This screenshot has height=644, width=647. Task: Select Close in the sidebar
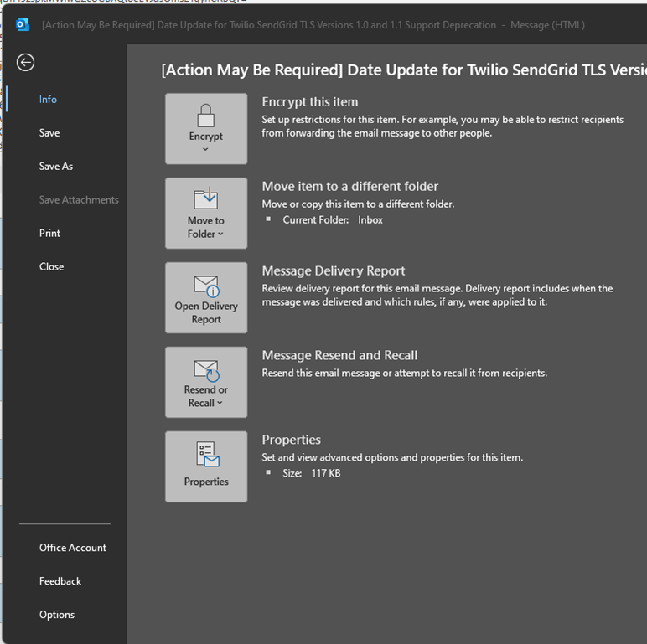tap(51, 266)
